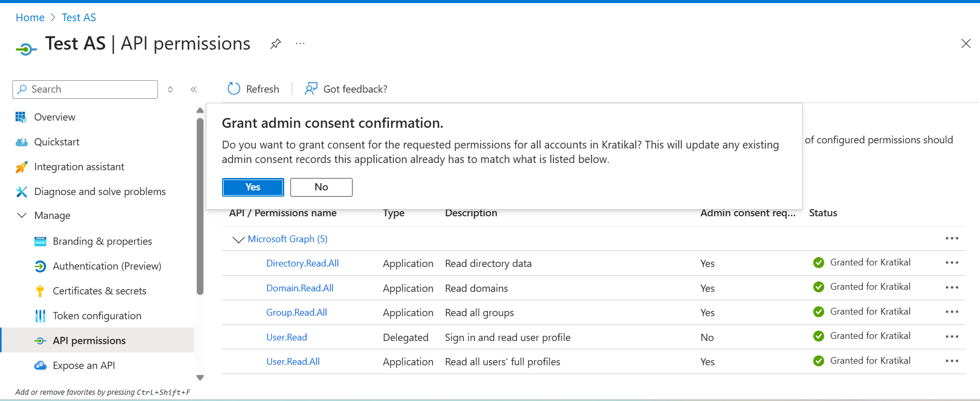
Task: Open more options ellipsis beside page title
Action: pos(300,44)
